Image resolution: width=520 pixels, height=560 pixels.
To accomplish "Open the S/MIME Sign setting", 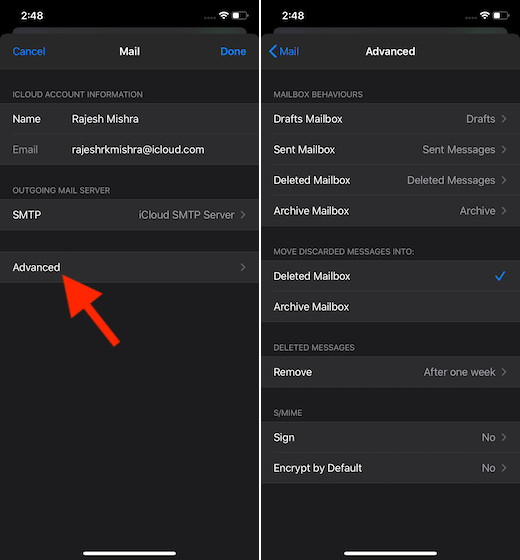I will pos(391,438).
